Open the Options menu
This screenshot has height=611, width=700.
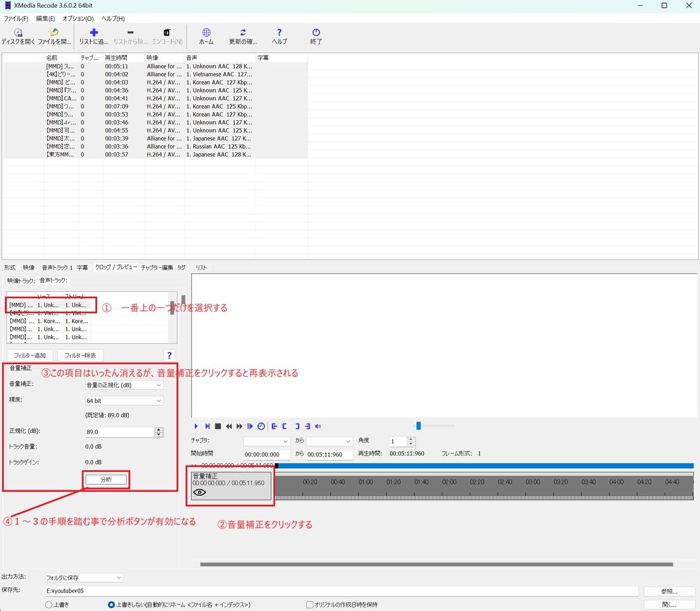(x=78, y=18)
